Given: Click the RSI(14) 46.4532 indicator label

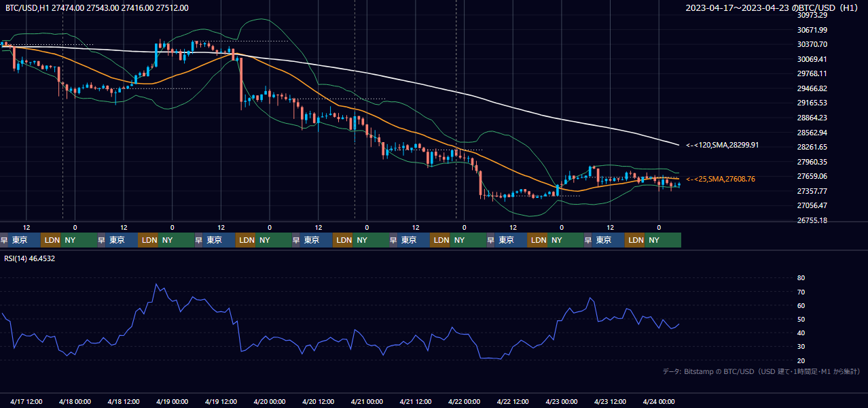Looking at the screenshot, I should click(x=30, y=258).
